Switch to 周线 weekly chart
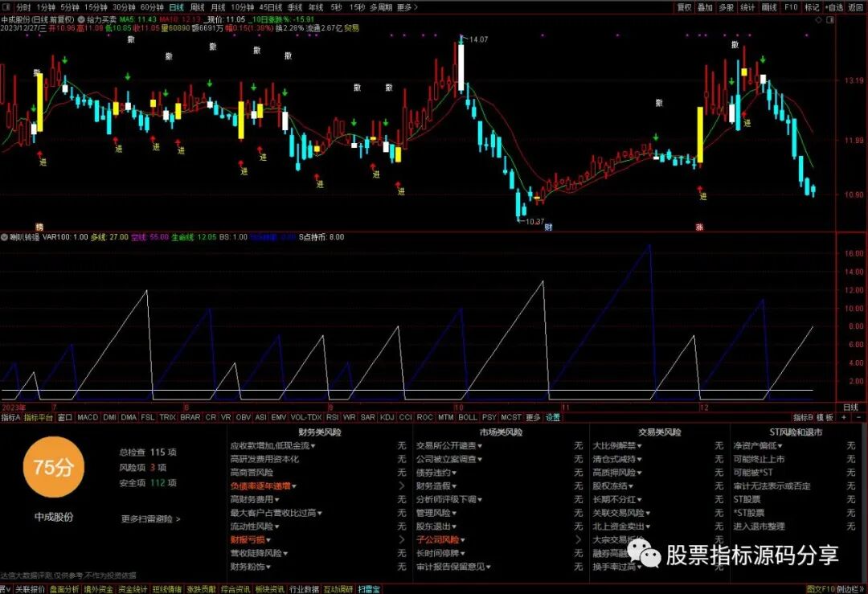868x594 pixels. [x=198, y=7]
